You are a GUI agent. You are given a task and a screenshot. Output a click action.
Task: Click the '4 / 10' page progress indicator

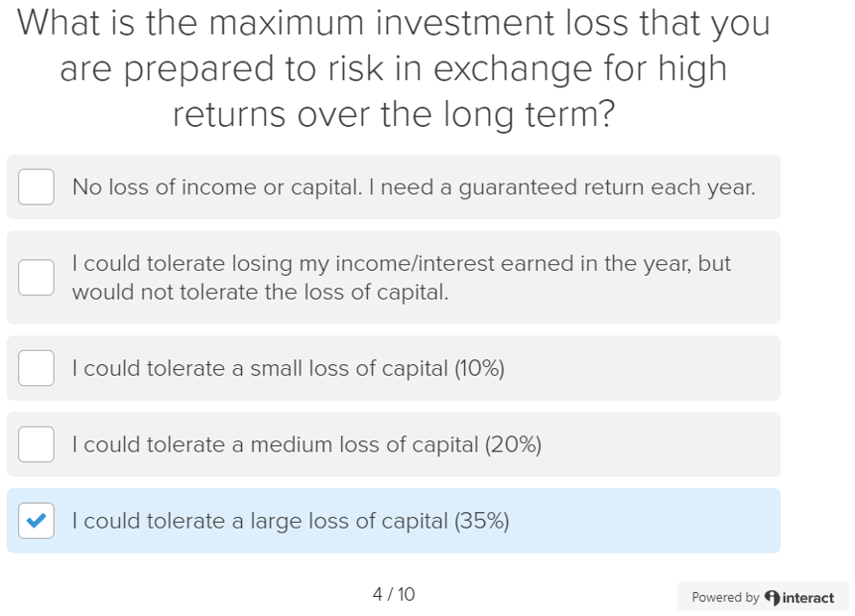394,595
